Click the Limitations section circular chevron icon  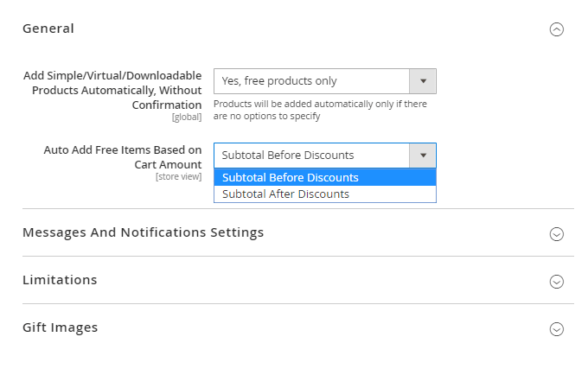[x=557, y=282]
